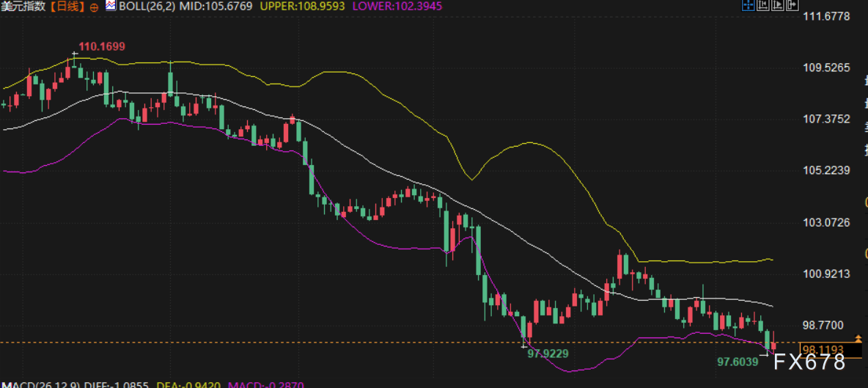Click the MID:105.6769 middle band label
Viewport: 868px width, 388px height.
point(216,7)
